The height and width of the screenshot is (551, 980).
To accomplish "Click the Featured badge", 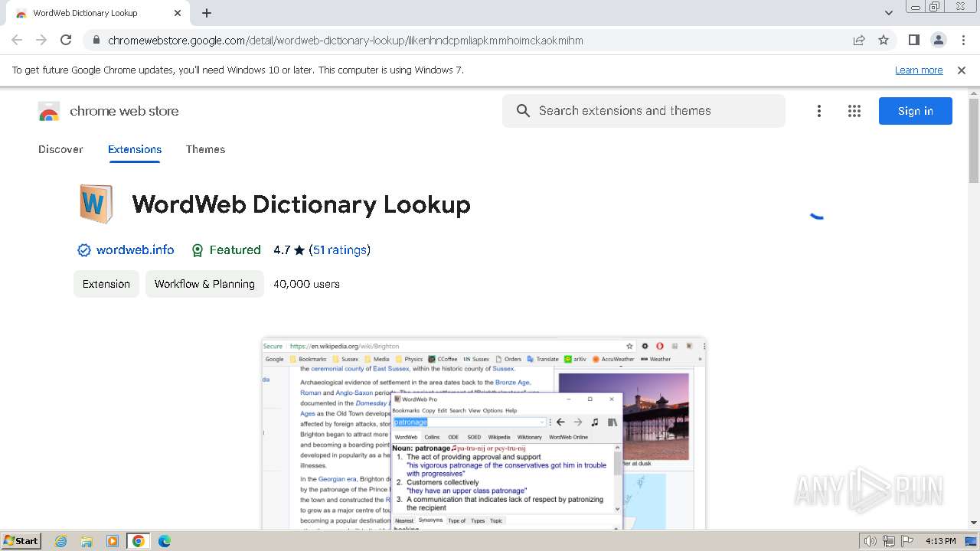I will pos(226,250).
